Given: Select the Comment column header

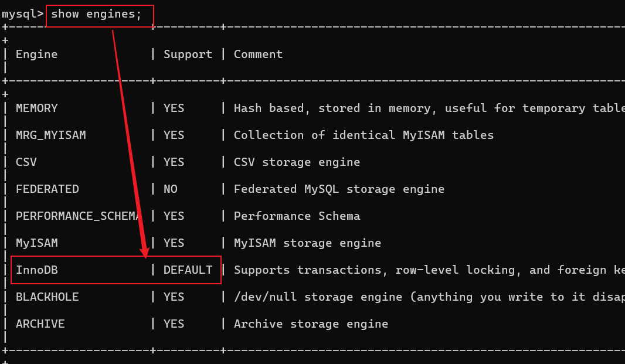Looking at the screenshot, I should (258, 55).
